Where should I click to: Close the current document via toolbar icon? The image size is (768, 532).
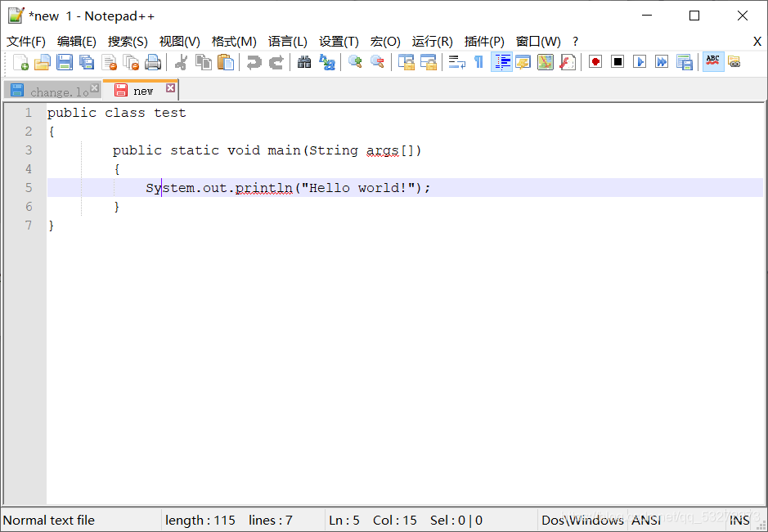click(110, 62)
